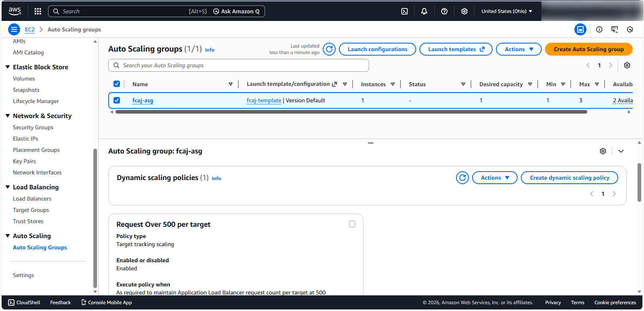Collapse the Load Balancing section

[8, 187]
